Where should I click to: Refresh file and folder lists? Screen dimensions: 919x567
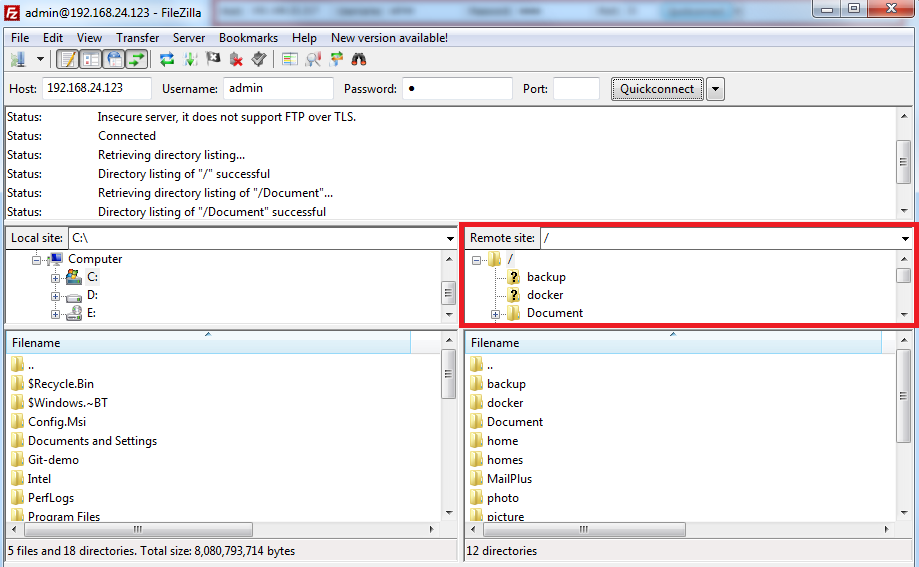167,59
